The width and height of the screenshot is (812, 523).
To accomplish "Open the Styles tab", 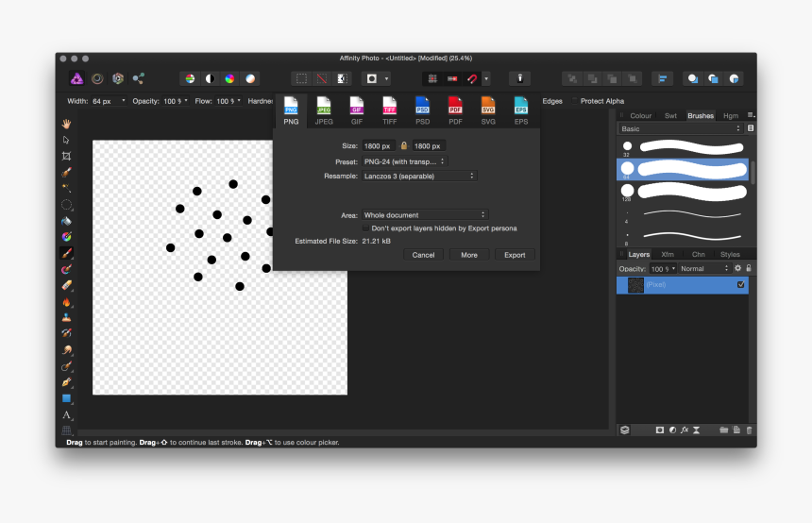I will coord(730,254).
